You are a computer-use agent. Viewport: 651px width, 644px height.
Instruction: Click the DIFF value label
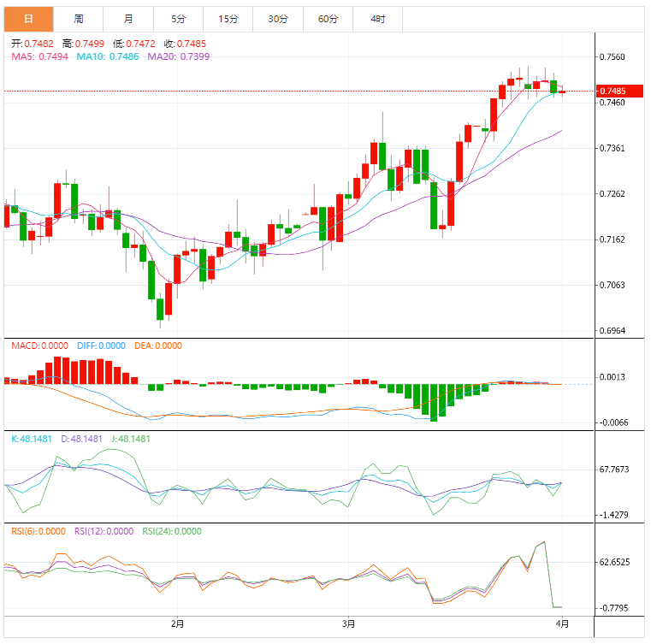click(x=101, y=346)
